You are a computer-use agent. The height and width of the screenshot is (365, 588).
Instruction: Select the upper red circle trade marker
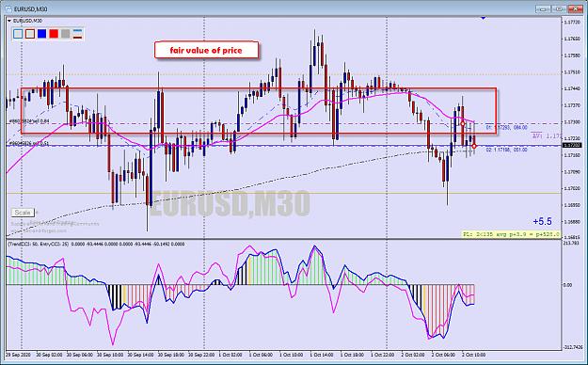point(463,123)
